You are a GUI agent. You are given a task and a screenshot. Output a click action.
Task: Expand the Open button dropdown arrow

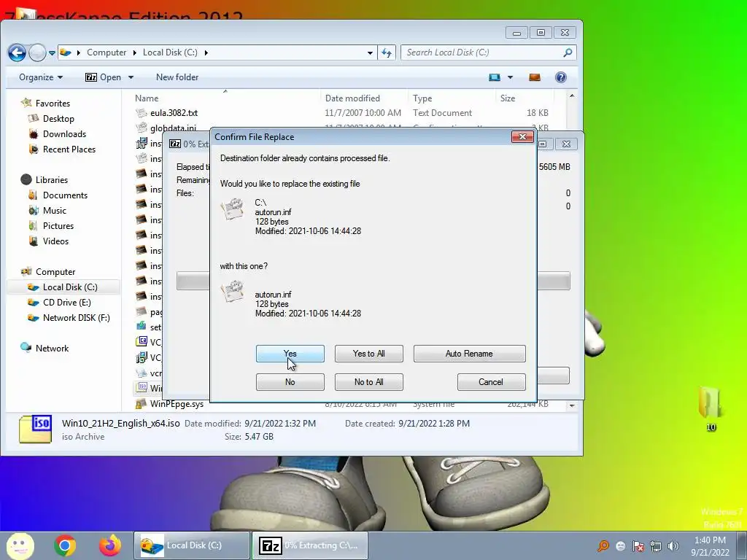[x=131, y=77]
